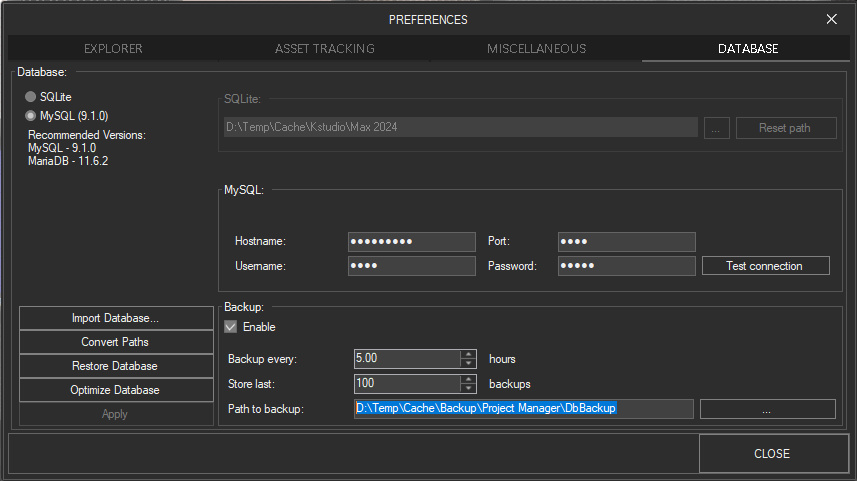Browse for backup path with ellipsis button
Screen dimensions: 857x481
(767, 409)
